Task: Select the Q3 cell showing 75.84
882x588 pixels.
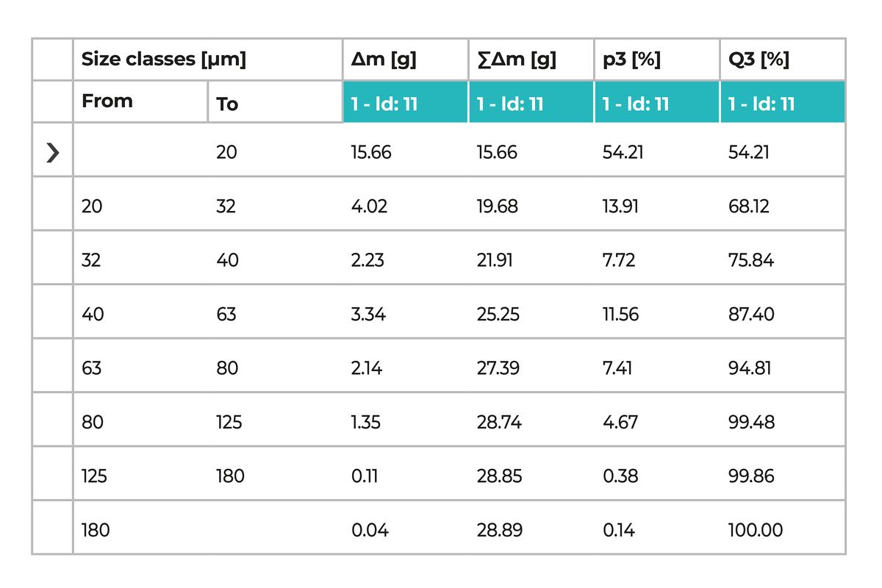Action: tap(750, 260)
